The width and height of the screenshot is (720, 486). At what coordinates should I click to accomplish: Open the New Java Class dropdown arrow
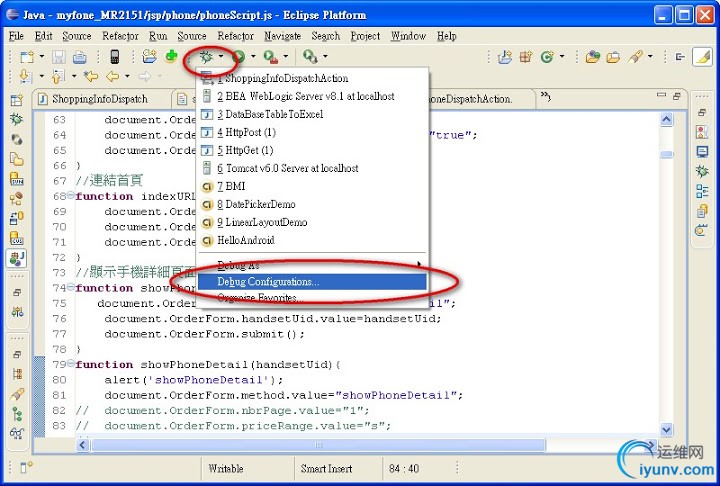coord(562,57)
